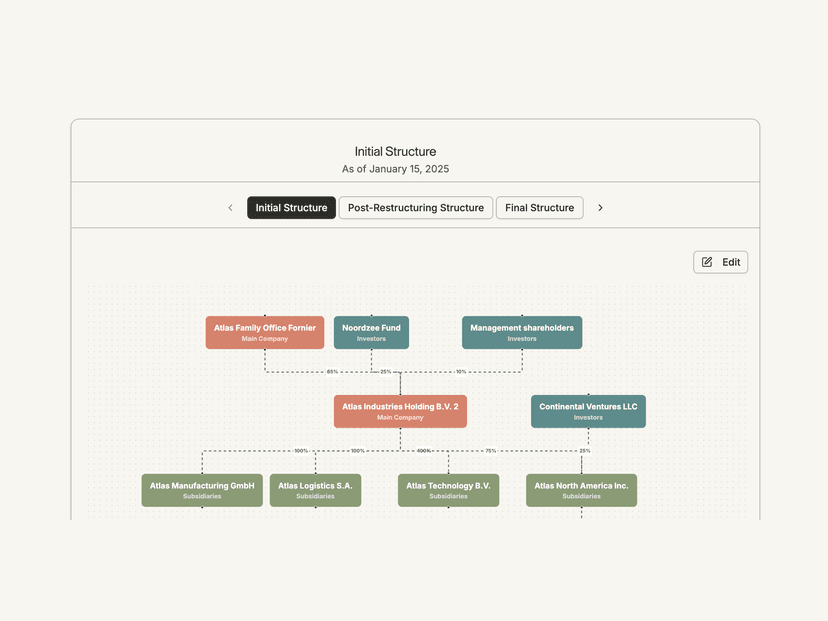Click the previous structure left chevron
Viewport: 828px width, 621px height.
230,208
